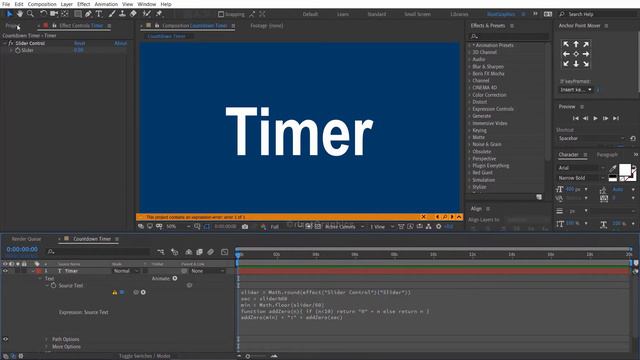Select the Selection arrow tool
This screenshot has width=640, height=360.
[x=9, y=14]
